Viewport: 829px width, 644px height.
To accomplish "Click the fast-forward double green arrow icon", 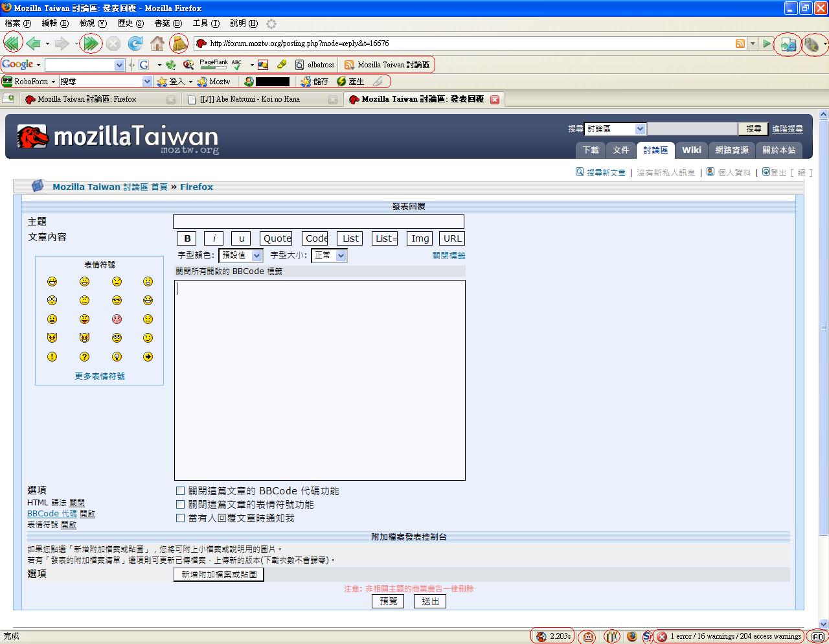I will (x=91, y=43).
